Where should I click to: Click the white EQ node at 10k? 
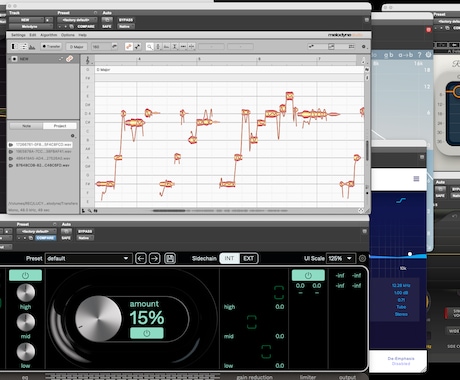click(410, 254)
